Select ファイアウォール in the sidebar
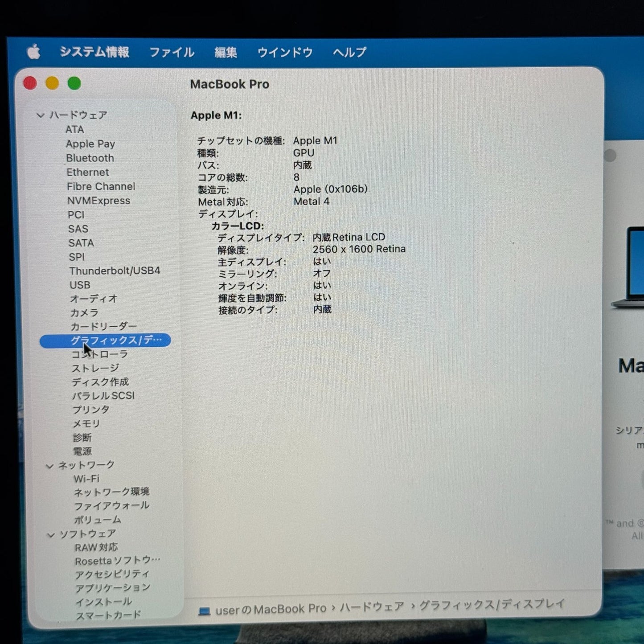Screen dimensions: 644x644 point(112,506)
